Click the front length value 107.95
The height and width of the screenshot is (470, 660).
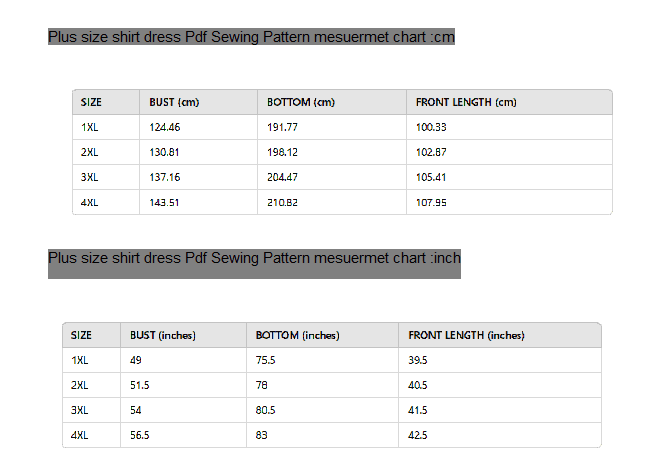click(431, 202)
